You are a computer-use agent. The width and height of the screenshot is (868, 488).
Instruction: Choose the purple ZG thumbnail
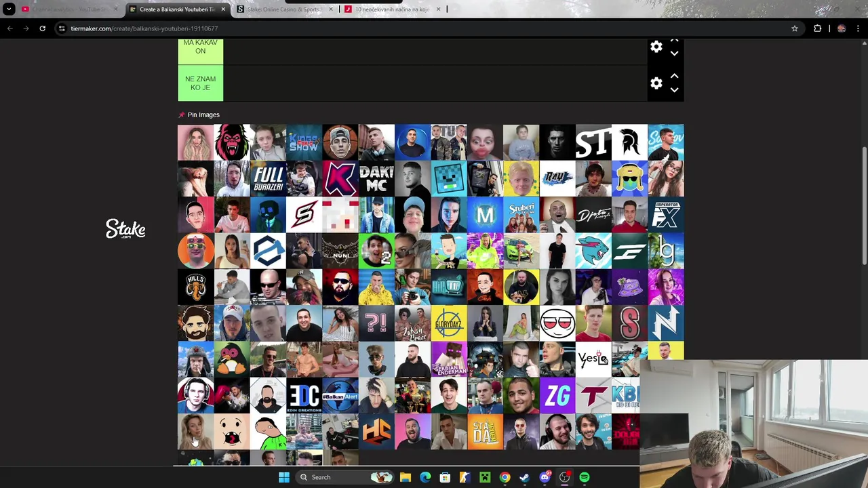point(557,396)
